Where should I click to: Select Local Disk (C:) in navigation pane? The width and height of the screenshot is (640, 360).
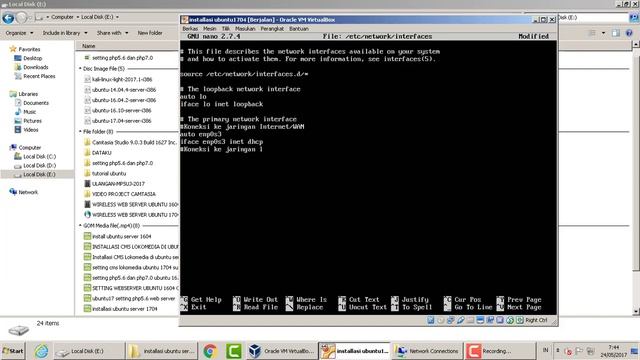pyautogui.click(x=39, y=156)
